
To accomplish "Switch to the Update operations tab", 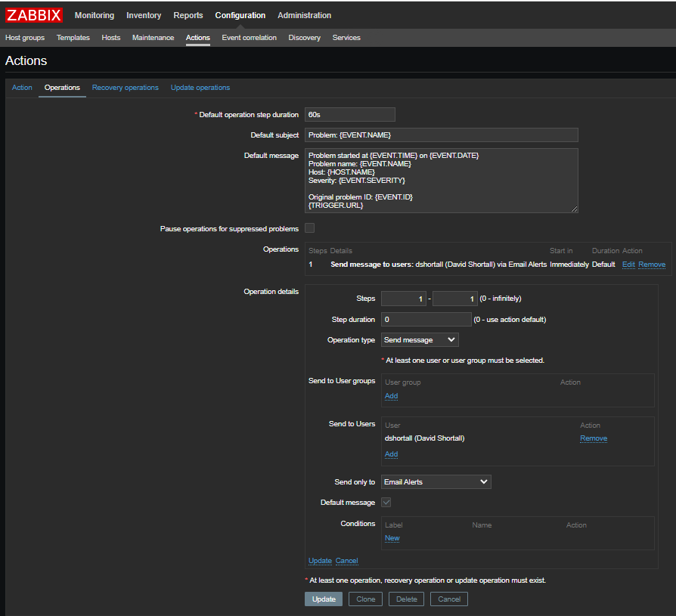I will pyautogui.click(x=200, y=88).
